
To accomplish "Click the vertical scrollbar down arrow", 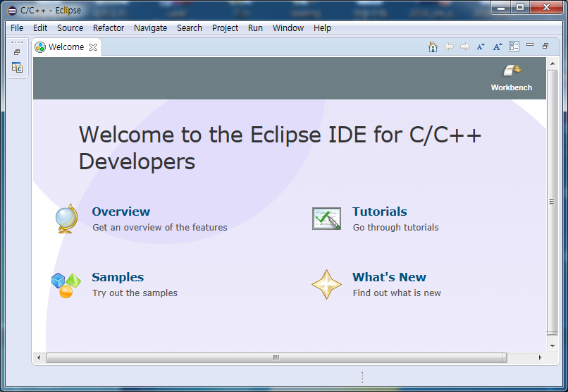I will pos(552,345).
